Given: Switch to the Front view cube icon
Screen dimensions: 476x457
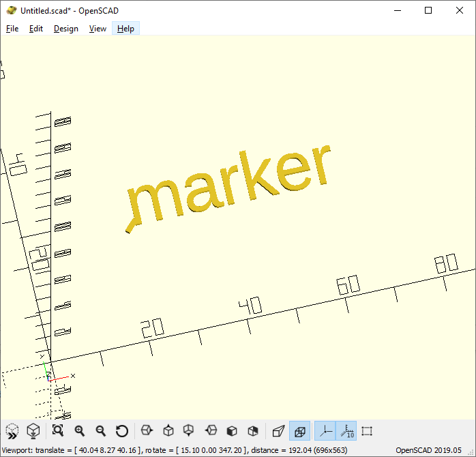Looking at the screenshot, I should (232, 430).
